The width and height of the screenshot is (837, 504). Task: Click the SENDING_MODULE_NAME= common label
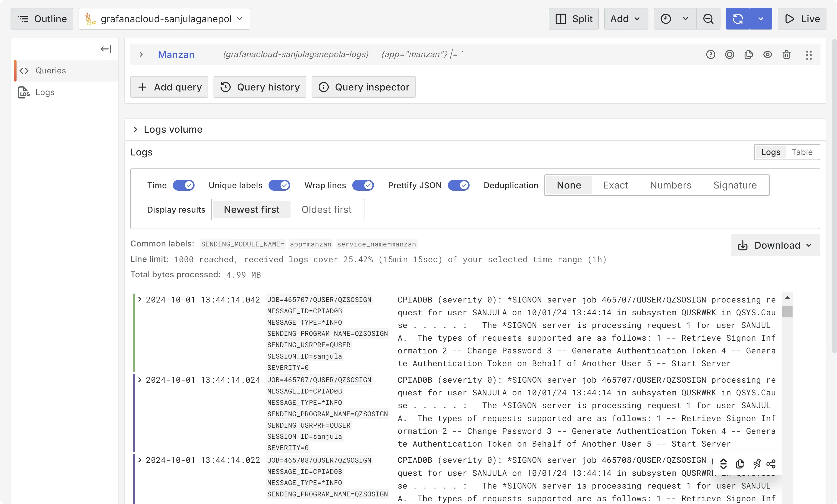pyautogui.click(x=243, y=244)
